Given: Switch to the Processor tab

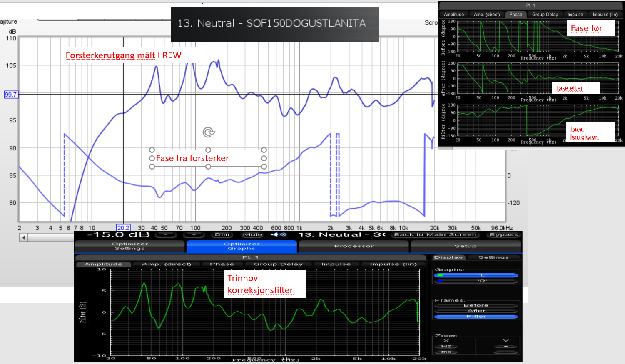Looking at the screenshot, I should pos(354,246).
